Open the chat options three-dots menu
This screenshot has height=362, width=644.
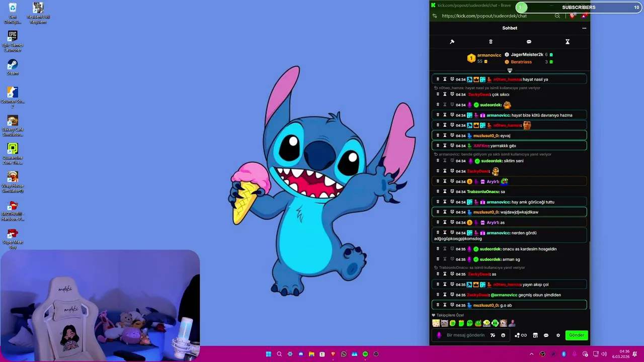pos(584,28)
